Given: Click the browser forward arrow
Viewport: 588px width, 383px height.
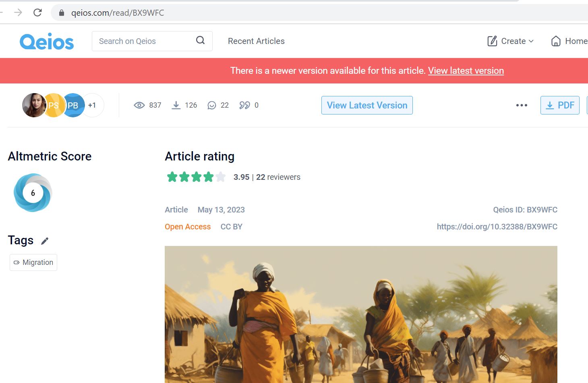Looking at the screenshot, I should click(18, 12).
